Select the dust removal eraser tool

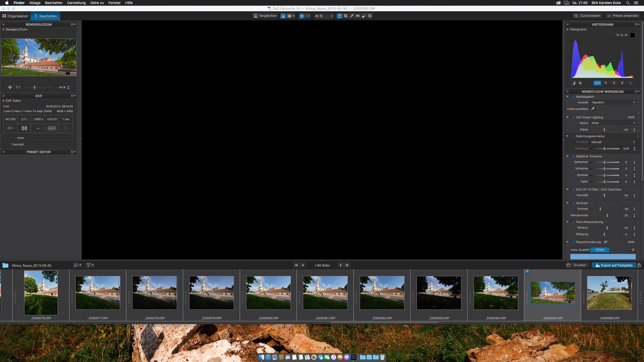(364, 16)
